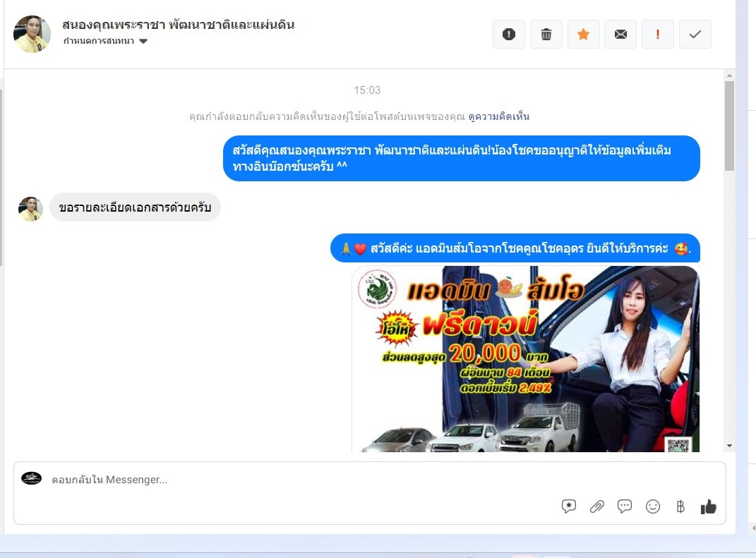Mark conversation unread with envelope icon
The height and width of the screenshot is (558, 756).
pos(620,34)
